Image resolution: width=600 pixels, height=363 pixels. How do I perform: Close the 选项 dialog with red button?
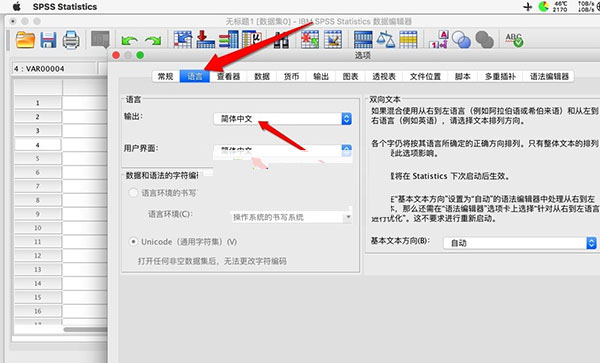pyautogui.click(x=116, y=55)
